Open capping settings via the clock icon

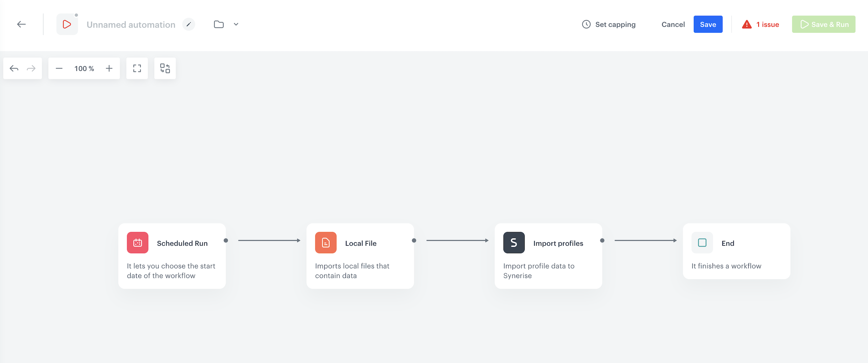pos(586,24)
